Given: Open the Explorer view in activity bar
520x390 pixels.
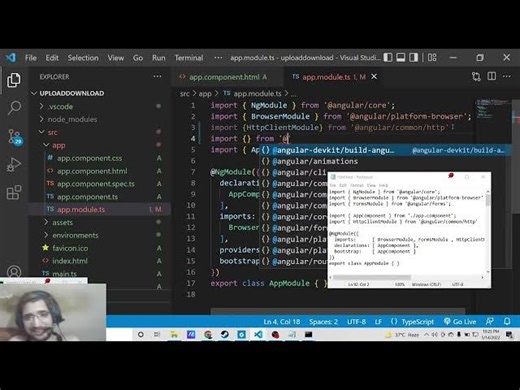Looking at the screenshot, I should (x=14, y=80).
